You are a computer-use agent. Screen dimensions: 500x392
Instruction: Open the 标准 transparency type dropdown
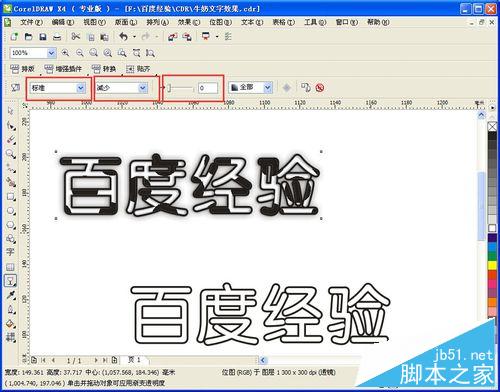[x=81, y=88]
